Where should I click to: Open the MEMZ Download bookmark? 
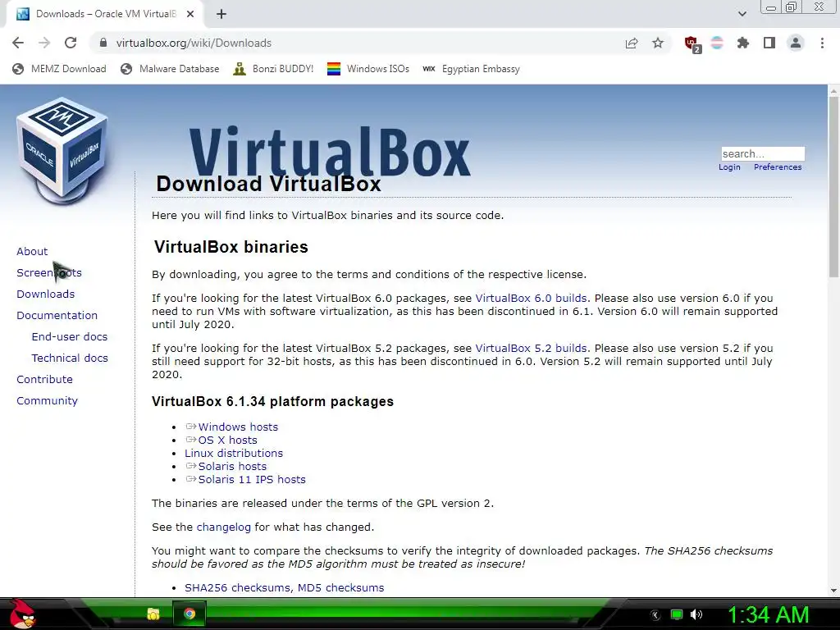[x=59, y=69]
